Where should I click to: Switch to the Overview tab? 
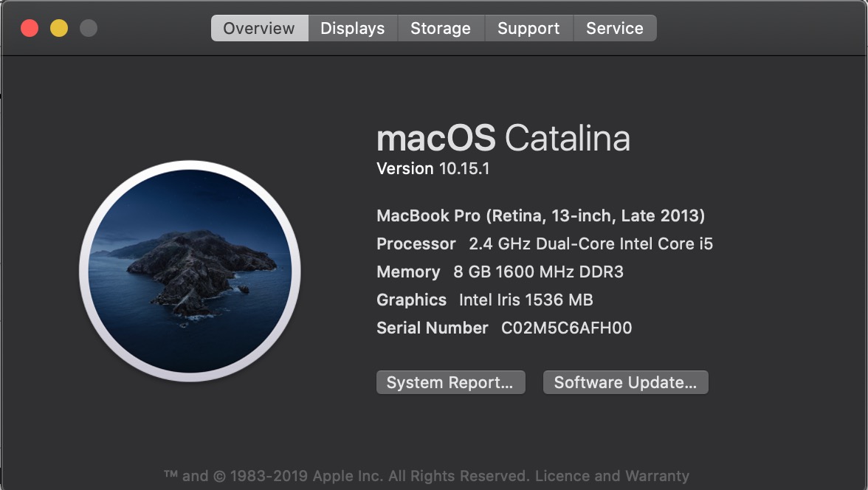(x=259, y=29)
